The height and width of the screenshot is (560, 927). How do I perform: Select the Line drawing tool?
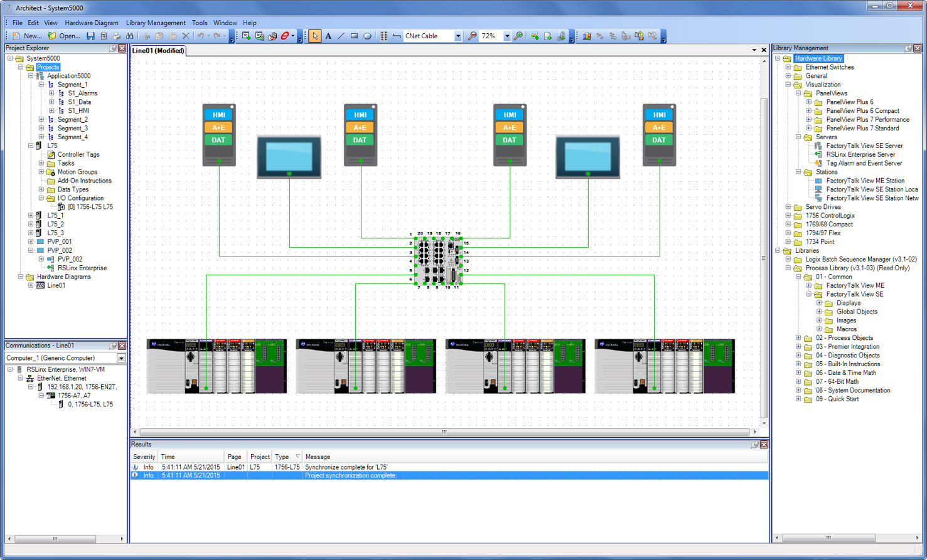tap(341, 36)
